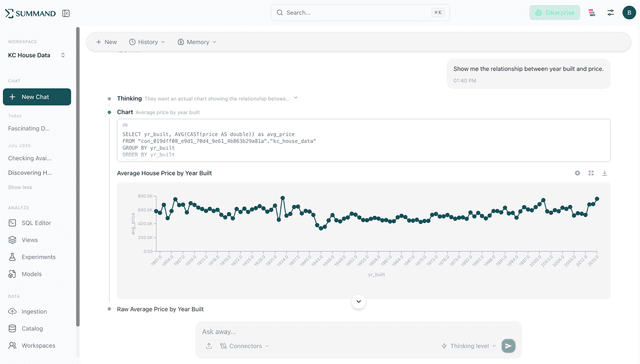Open chart settings gear icon
Screen dimensions: 640x364
[x=577, y=173]
